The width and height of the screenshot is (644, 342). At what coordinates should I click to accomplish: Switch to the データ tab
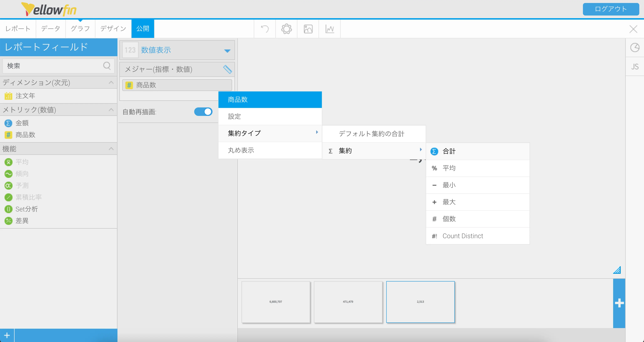point(50,28)
